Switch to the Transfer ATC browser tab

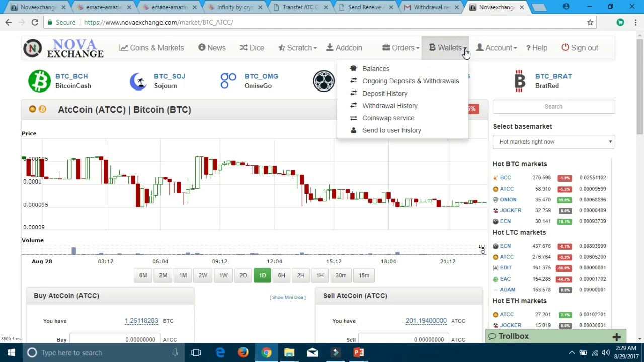300,7
